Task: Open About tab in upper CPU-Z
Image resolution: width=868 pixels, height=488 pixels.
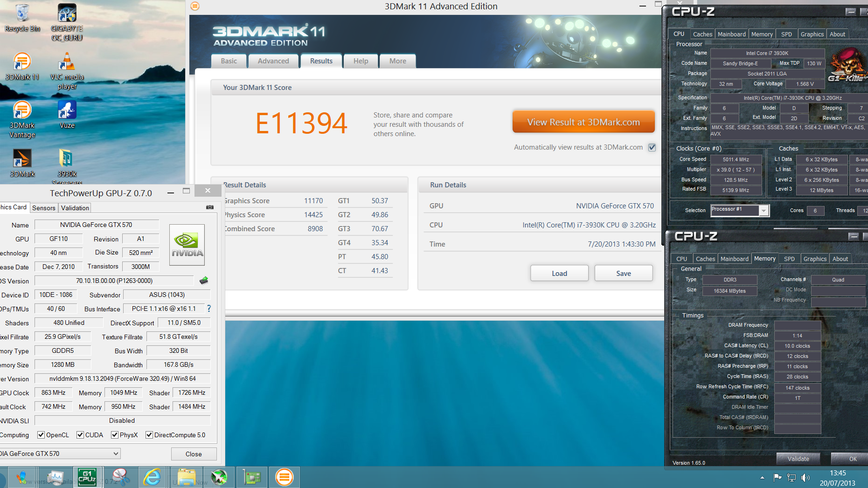Action: (x=837, y=34)
